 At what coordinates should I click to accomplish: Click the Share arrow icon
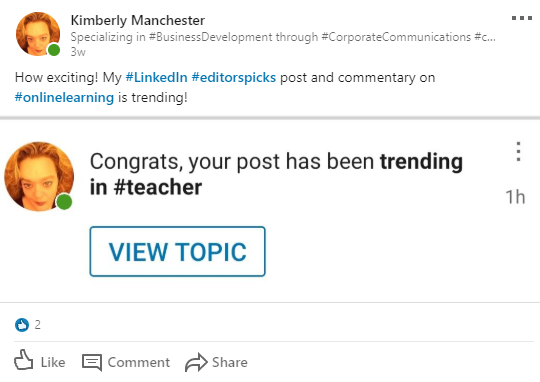(196, 362)
